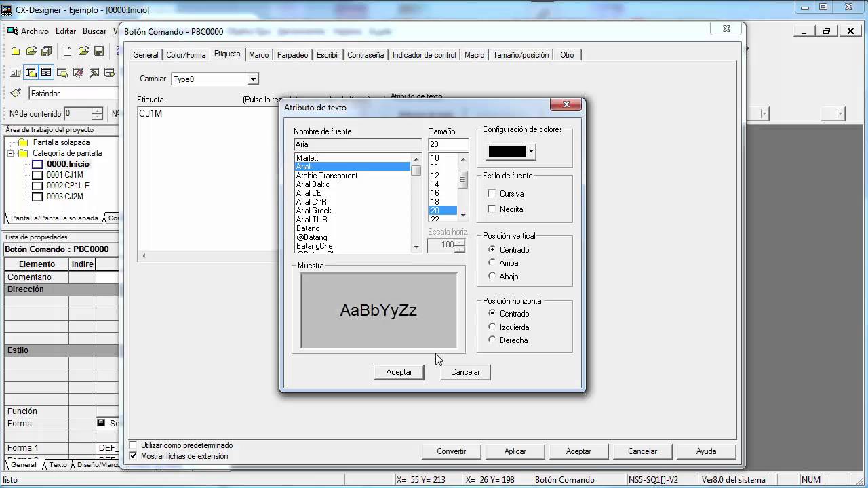The width and height of the screenshot is (868, 488).
Task: Toggle the property list table icon
Action: [46, 73]
